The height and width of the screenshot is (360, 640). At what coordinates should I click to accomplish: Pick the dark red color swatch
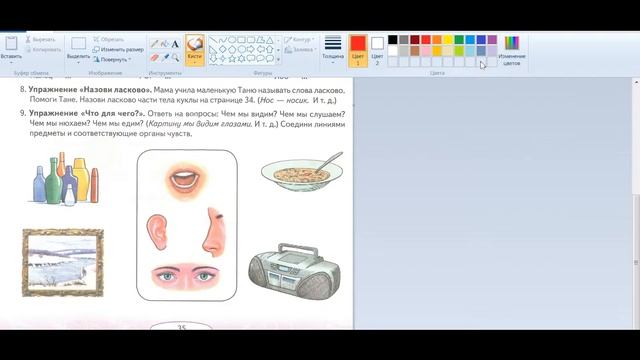click(x=415, y=40)
